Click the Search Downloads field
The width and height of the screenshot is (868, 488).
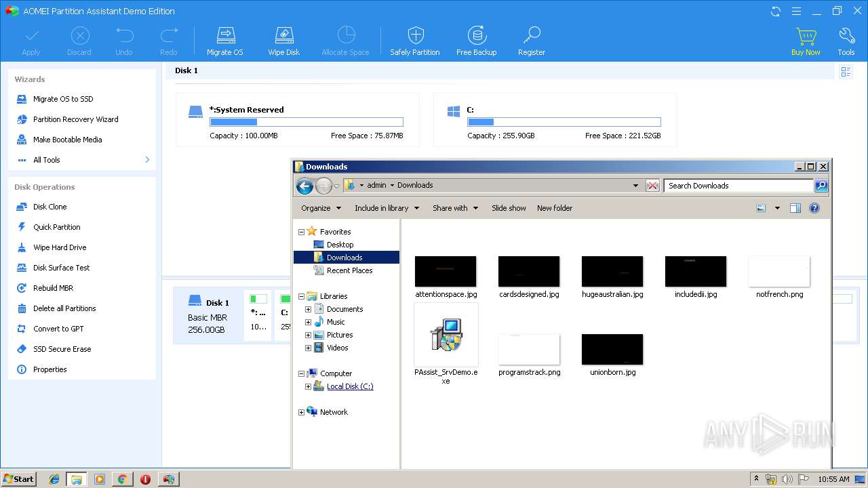[738, 186]
